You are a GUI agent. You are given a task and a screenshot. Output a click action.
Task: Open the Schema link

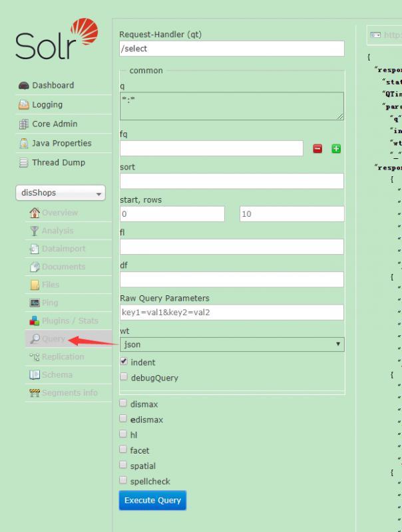coord(57,374)
